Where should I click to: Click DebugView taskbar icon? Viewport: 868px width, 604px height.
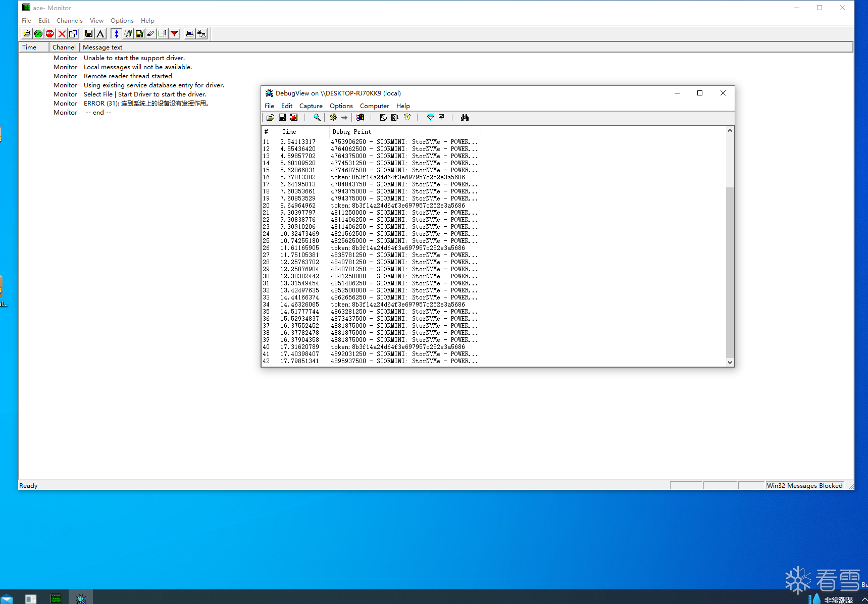(x=81, y=598)
